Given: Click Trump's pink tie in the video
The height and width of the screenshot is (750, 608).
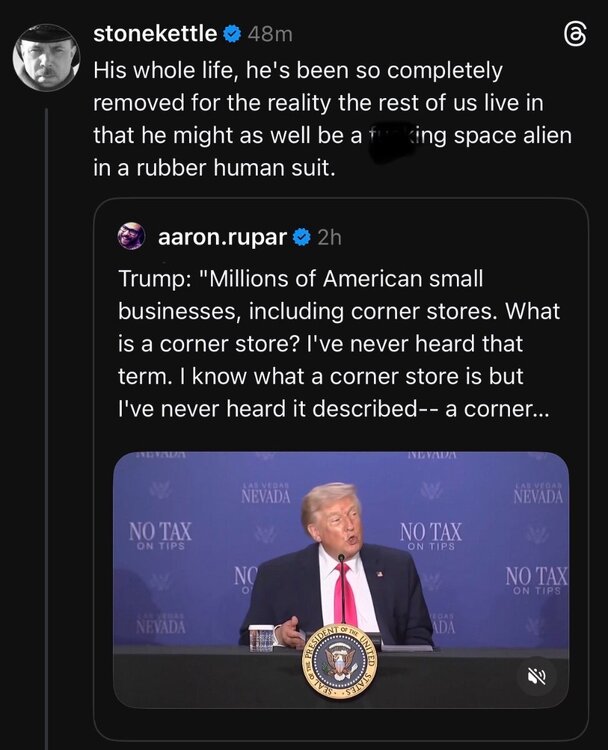Looking at the screenshot, I should [x=343, y=594].
